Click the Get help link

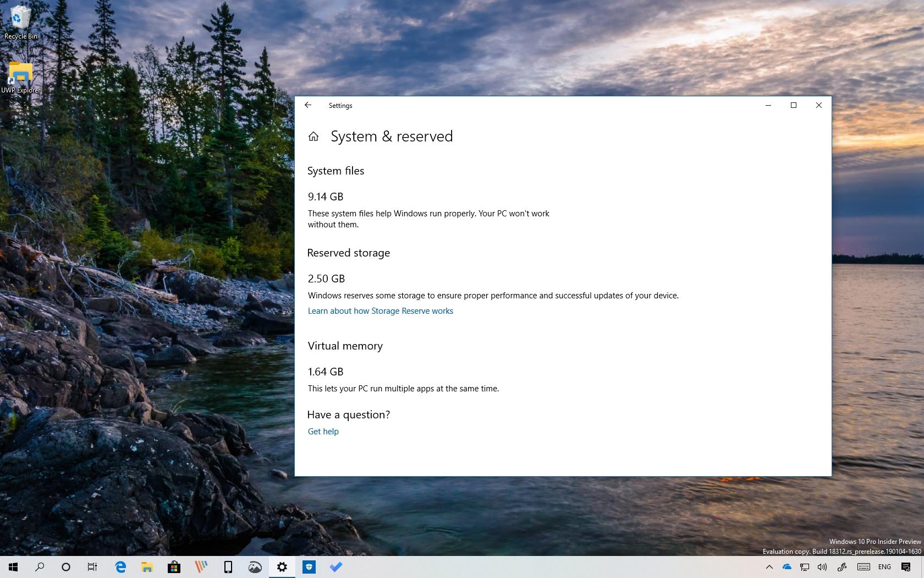(x=323, y=431)
